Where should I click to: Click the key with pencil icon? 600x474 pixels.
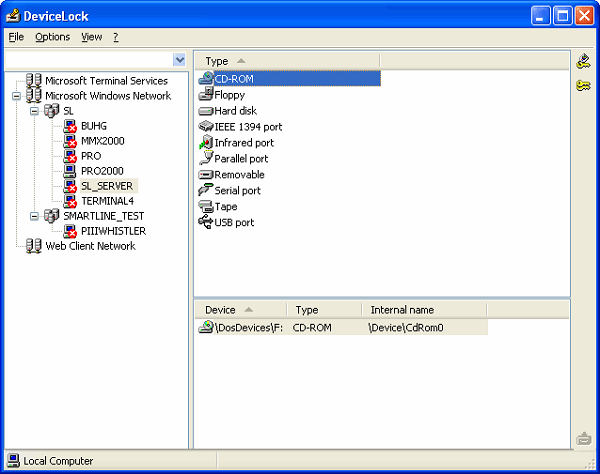584,62
